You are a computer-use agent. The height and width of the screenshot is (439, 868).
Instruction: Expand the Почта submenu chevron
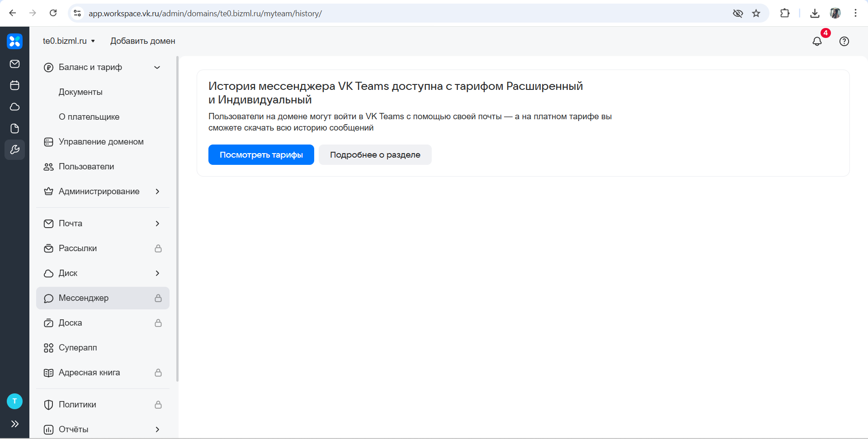[157, 224]
